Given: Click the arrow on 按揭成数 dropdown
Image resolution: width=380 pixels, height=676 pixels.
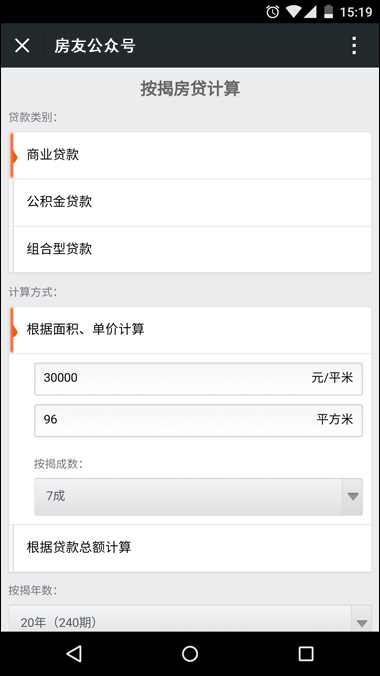Looking at the screenshot, I should click(x=353, y=497).
